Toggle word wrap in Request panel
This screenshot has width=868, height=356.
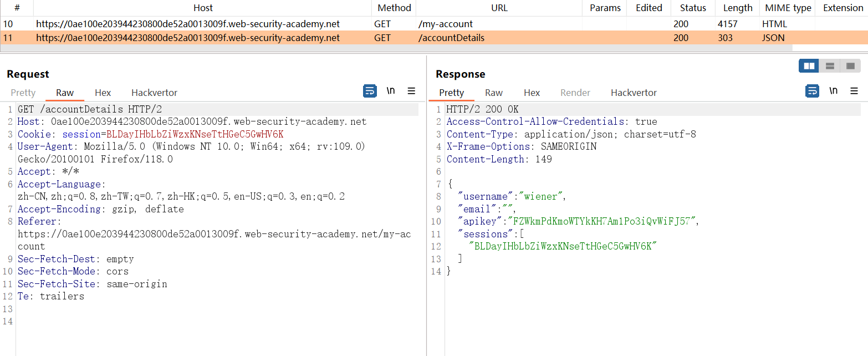[x=370, y=91]
